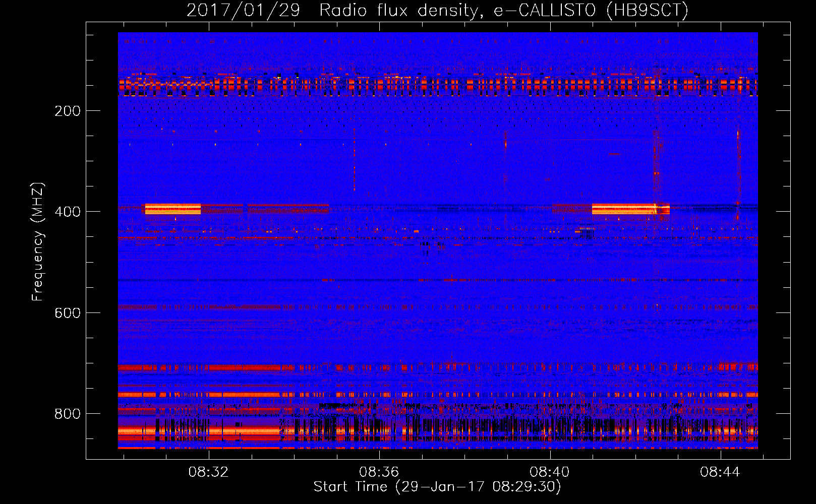Screen dimensions: 816x504
Task: Click the bright yellow 400 MHz burst near 08:31
Action: click(x=173, y=209)
